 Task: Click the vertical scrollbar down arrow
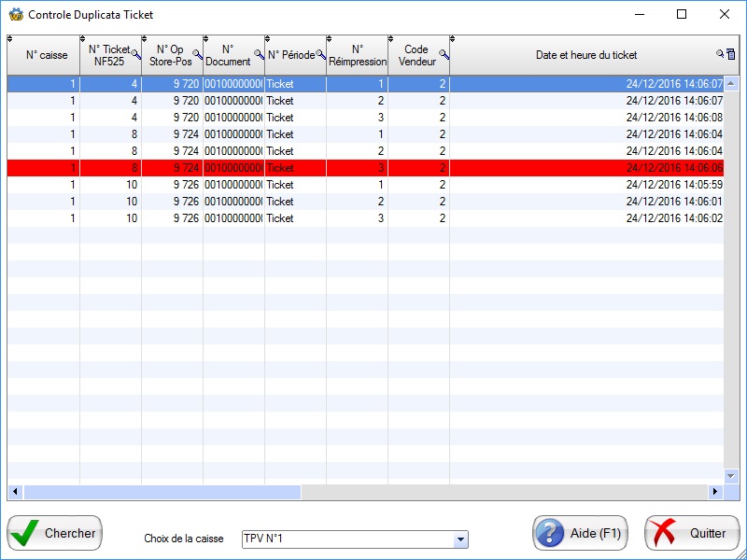tap(732, 476)
